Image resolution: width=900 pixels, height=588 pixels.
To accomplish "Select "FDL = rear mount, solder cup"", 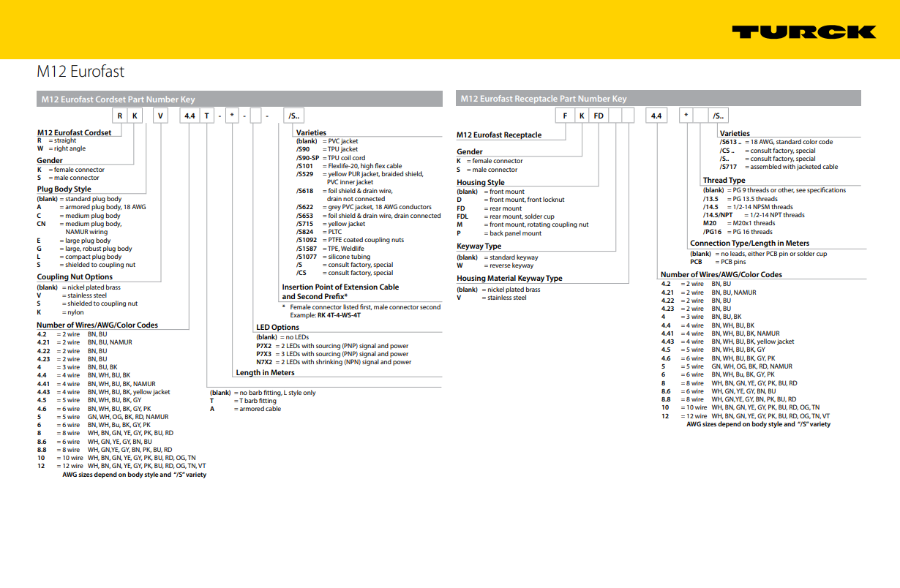I will pyautogui.click(x=506, y=216).
